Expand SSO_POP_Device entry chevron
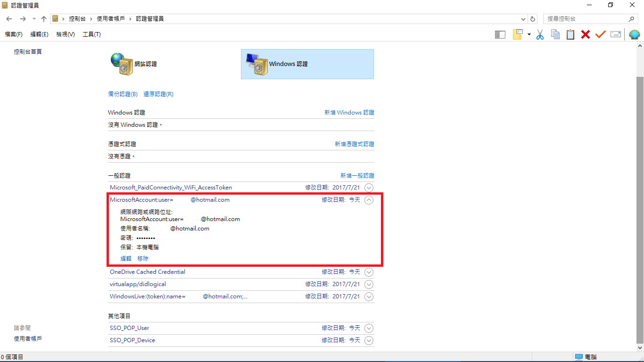The height and width of the screenshot is (362, 644). tap(369, 340)
